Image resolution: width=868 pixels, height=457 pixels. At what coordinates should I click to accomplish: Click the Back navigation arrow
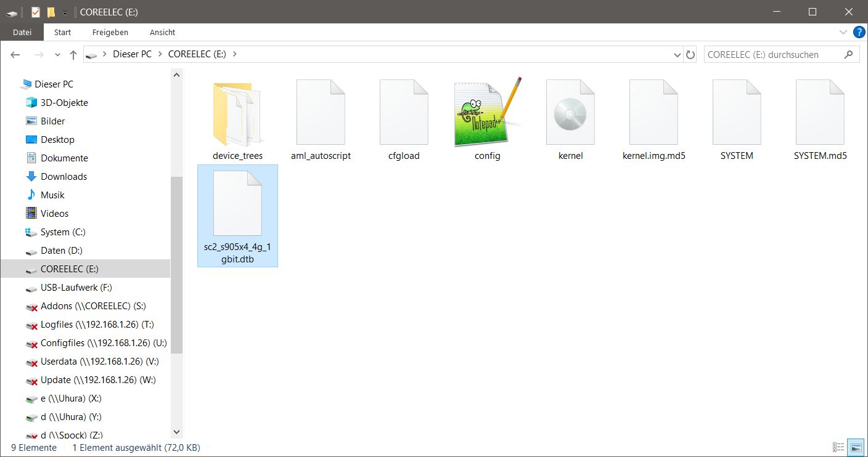pos(15,55)
